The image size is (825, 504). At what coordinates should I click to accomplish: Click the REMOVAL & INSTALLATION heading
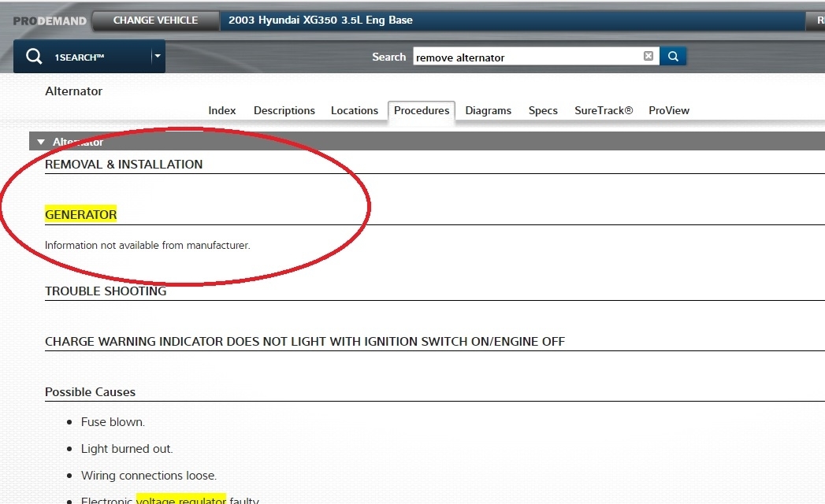(124, 164)
